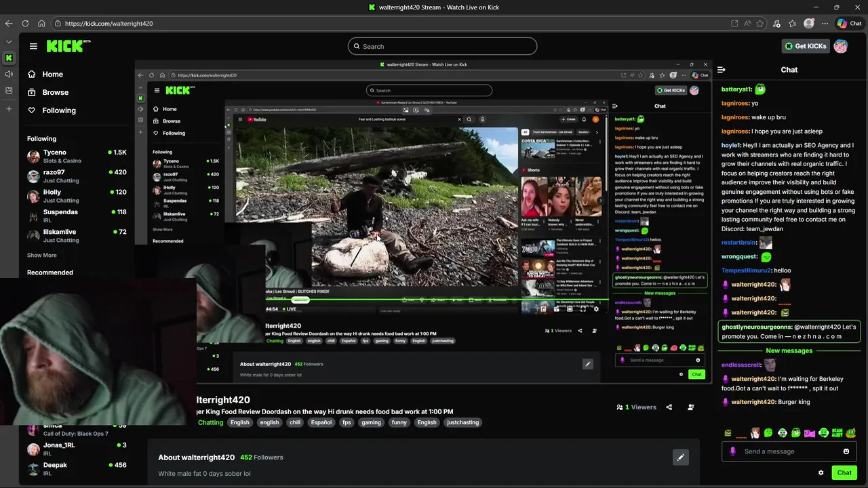Open iliskamlive channel in Following list
The image size is (868, 488).
click(77, 235)
